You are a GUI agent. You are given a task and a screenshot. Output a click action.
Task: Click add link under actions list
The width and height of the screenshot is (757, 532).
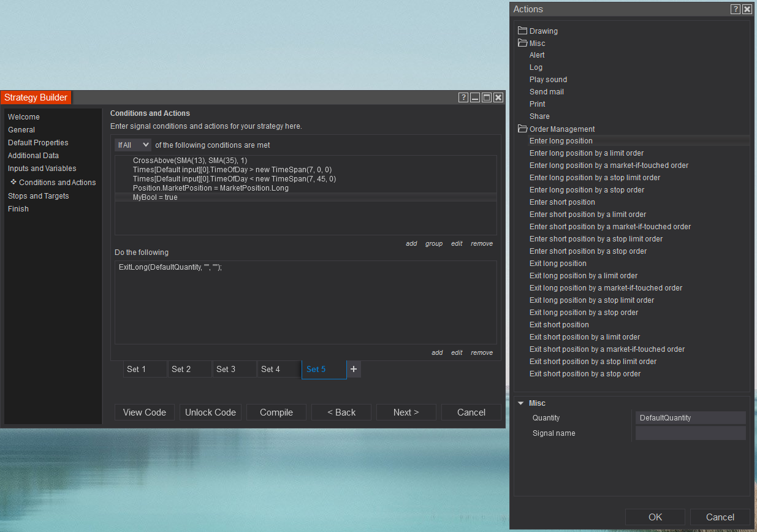[437, 352]
